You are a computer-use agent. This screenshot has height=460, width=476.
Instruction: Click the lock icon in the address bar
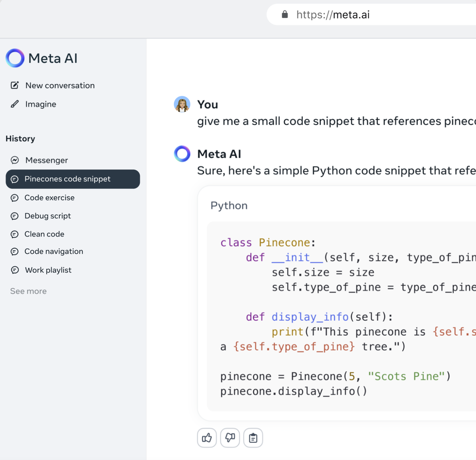285,14
